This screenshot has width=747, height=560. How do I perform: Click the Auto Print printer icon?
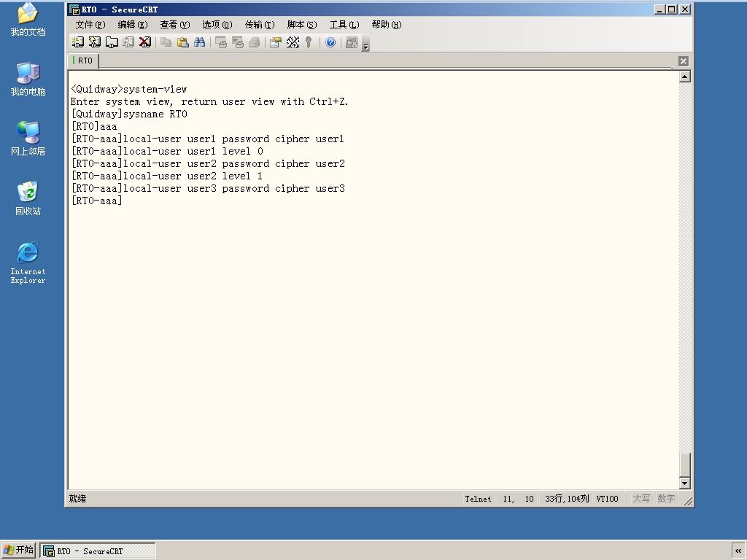click(255, 42)
